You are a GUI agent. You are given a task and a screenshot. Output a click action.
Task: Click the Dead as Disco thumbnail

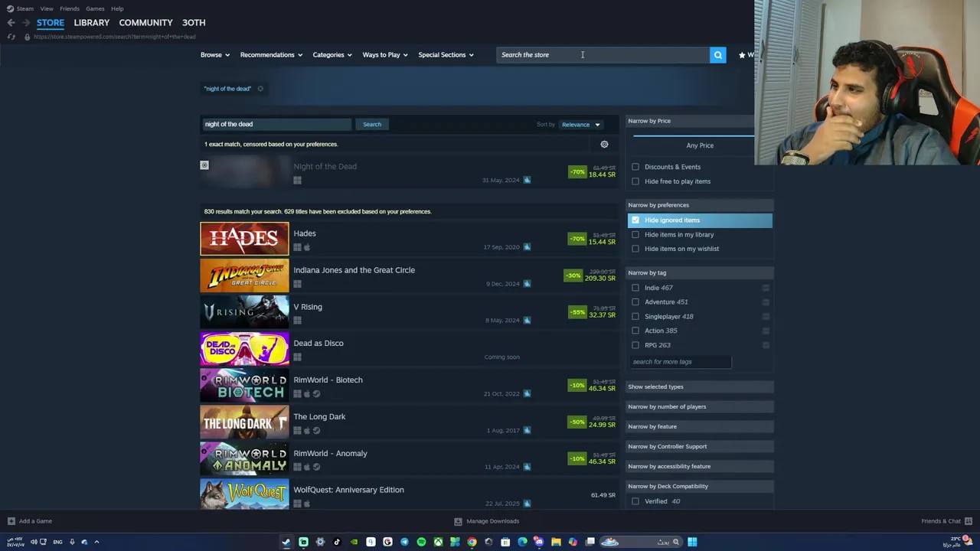[244, 349]
